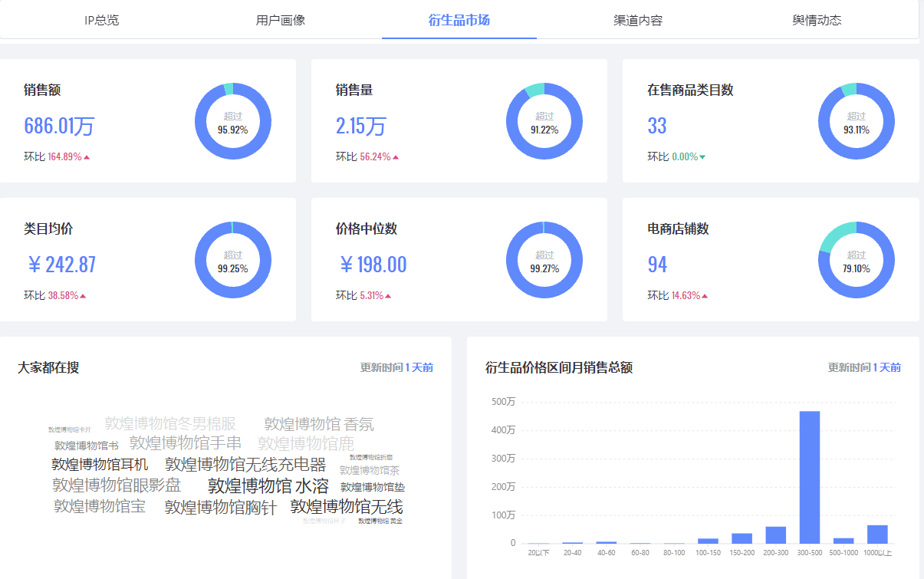Click the 500万 y-axis label
Screen dimensions: 924x579
pyautogui.click(x=503, y=402)
